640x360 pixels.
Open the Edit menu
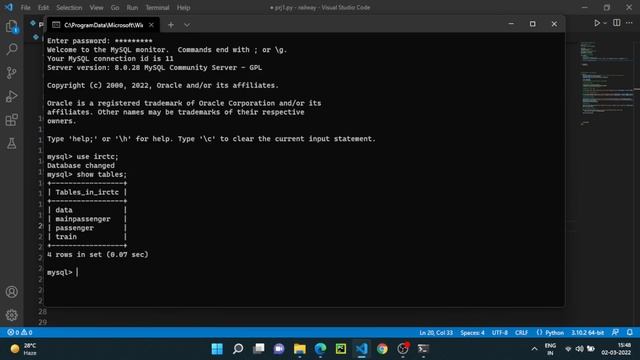43,7
